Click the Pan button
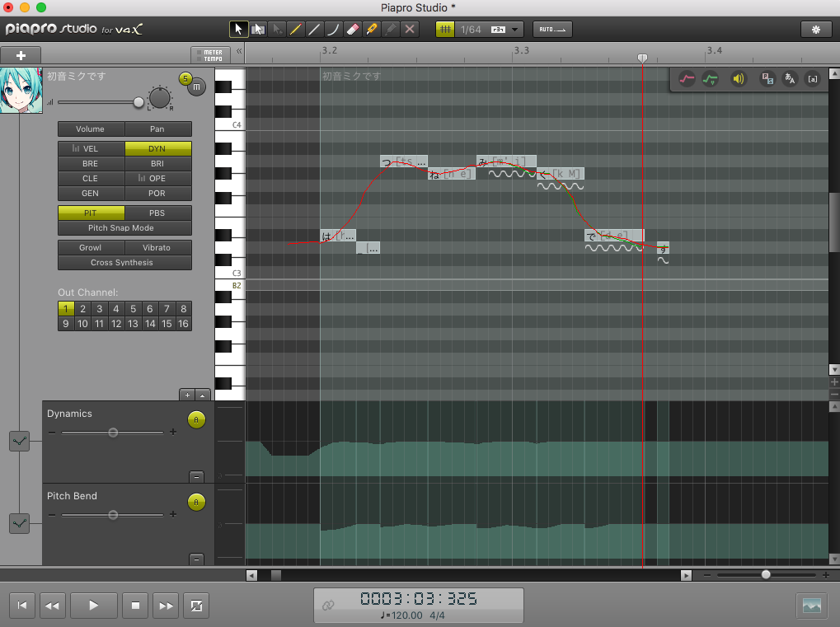 (x=158, y=129)
